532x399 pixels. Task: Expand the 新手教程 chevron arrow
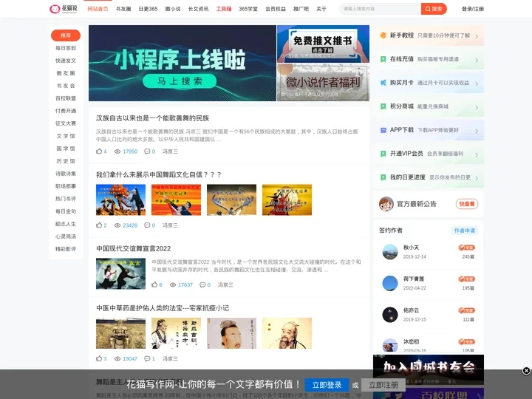(477, 36)
